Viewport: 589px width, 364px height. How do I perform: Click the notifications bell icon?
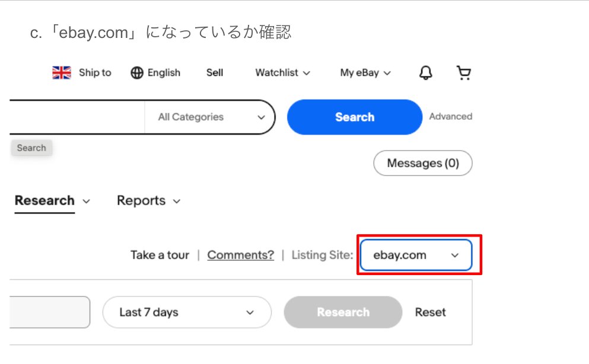click(425, 72)
